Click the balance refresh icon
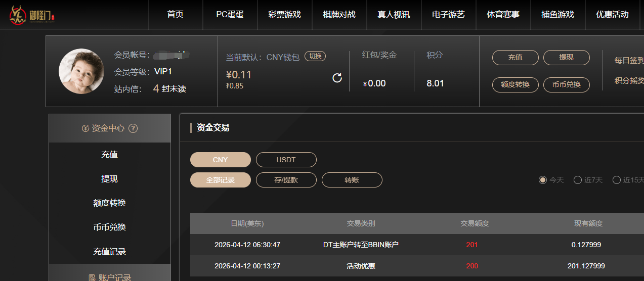The width and height of the screenshot is (644, 281). click(337, 78)
